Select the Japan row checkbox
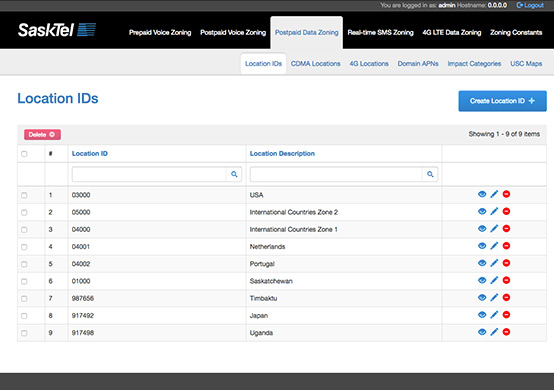 (24, 316)
